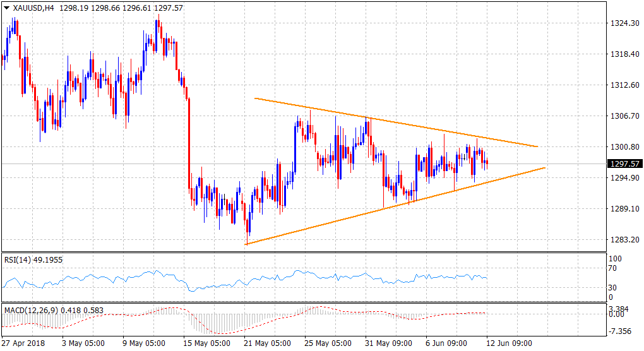Click the RSI 30 level label
Image resolution: width=644 pixels, height=351 pixels.
pos(611,287)
